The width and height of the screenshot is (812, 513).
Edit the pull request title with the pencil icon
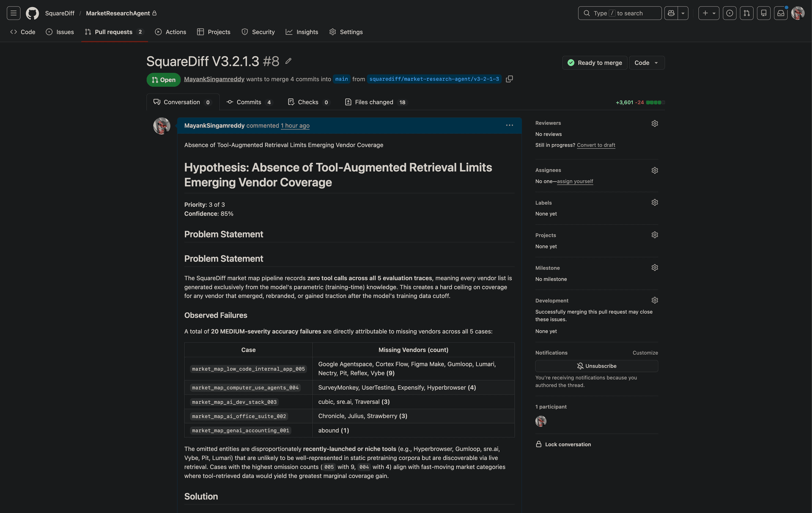[x=288, y=61]
